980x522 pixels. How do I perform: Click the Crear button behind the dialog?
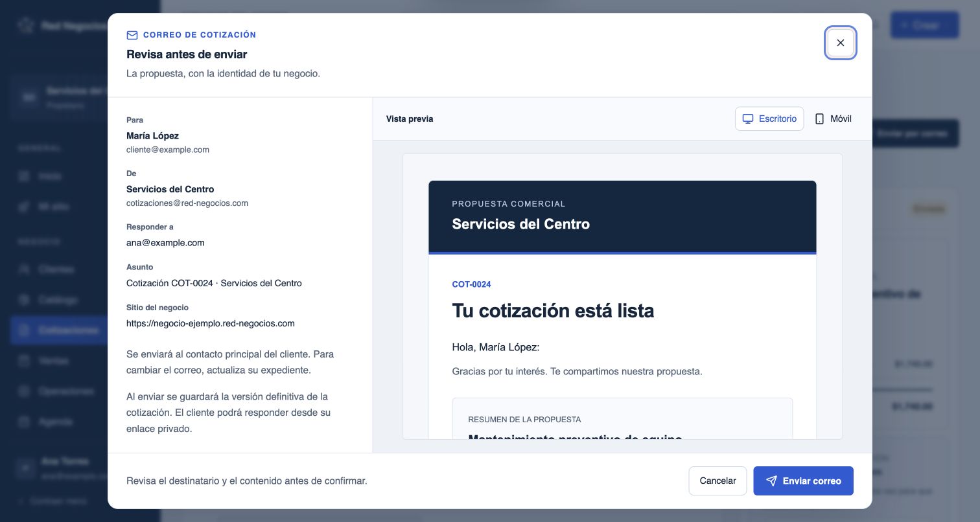point(925,26)
